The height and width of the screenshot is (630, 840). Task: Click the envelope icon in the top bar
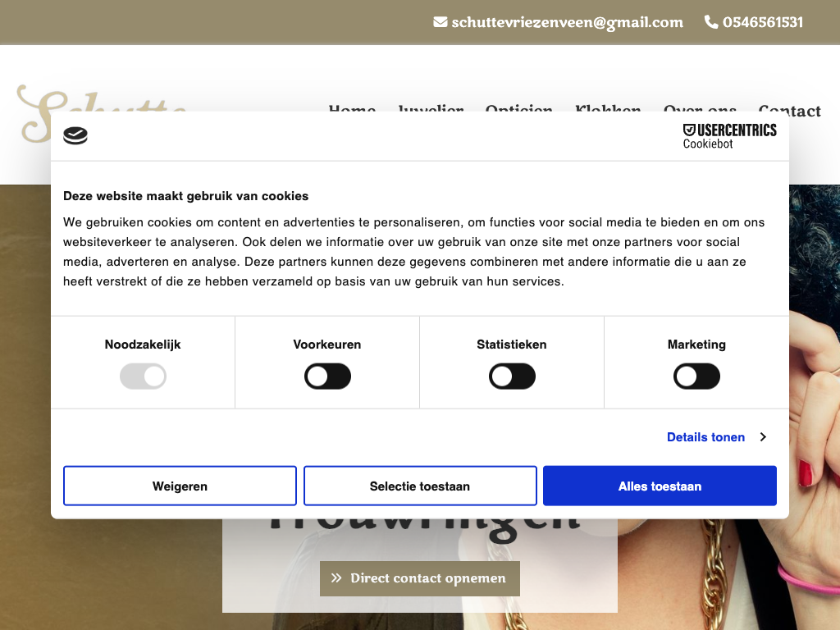[441, 22]
